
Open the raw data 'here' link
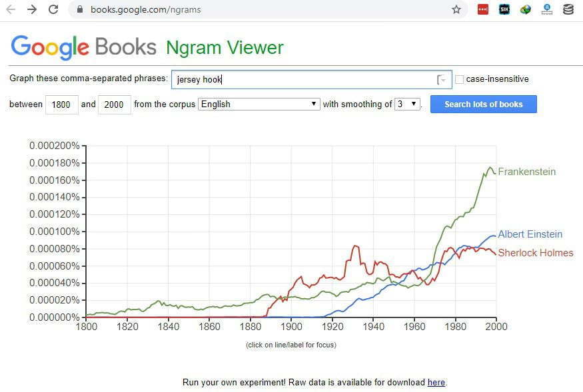click(x=436, y=382)
